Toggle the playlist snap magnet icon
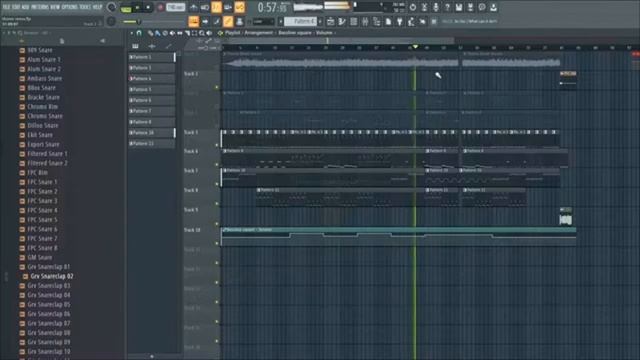The height and width of the screenshot is (360, 640). [x=139, y=33]
